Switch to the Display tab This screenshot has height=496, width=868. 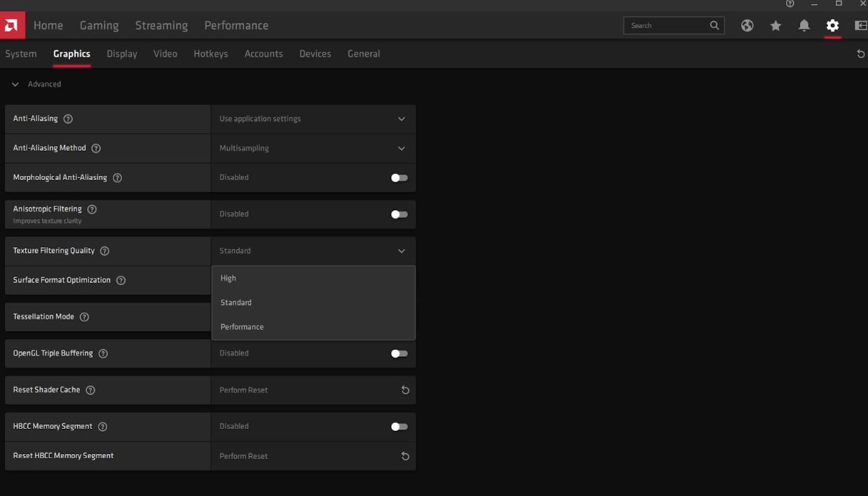coord(121,53)
